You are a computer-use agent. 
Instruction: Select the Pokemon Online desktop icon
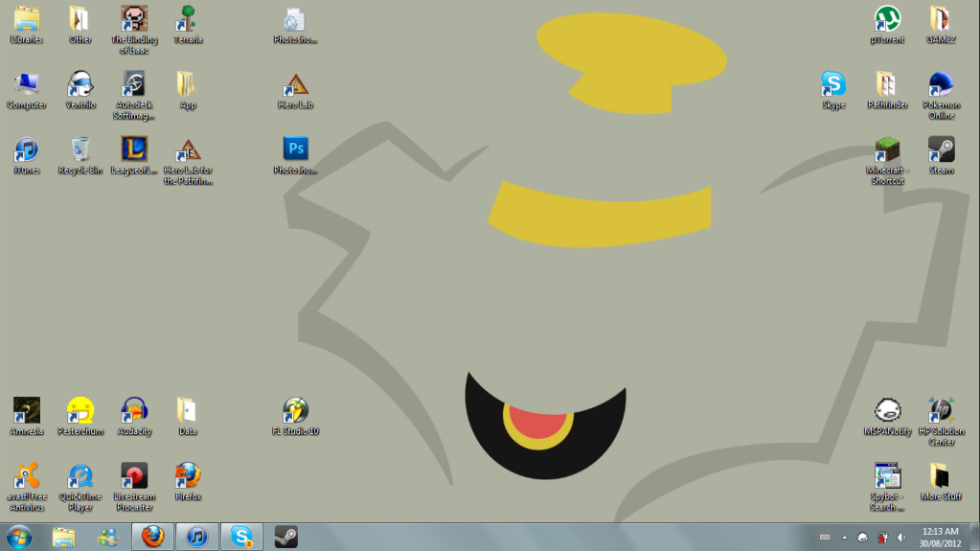click(941, 85)
